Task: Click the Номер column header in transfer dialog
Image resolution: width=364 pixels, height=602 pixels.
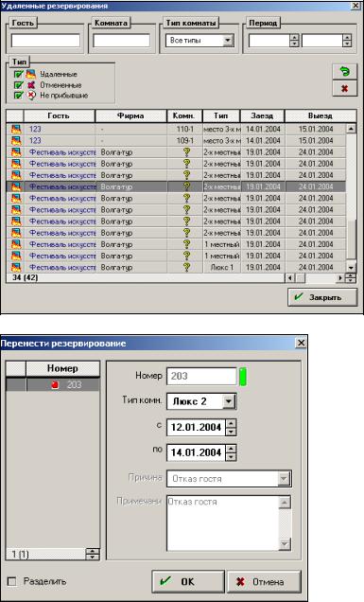Action: click(62, 368)
